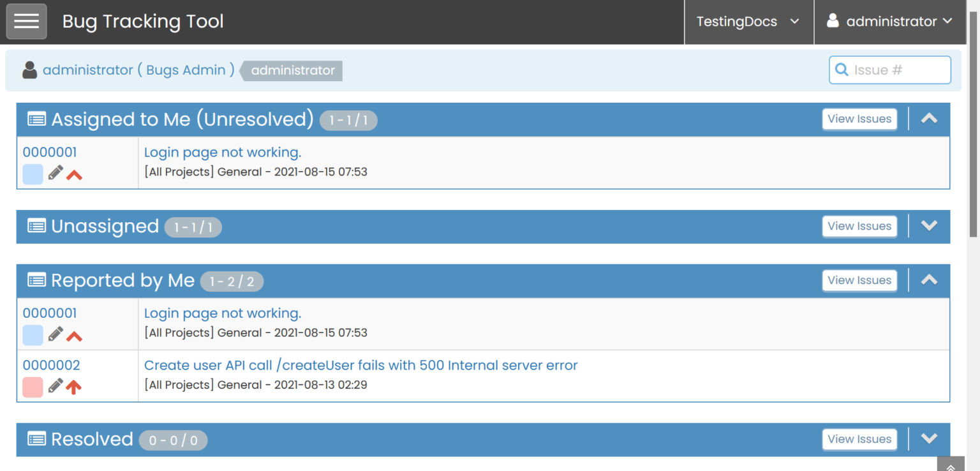Click the pink status swatch of issue 0000002
The image size is (980, 471).
(x=33, y=387)
